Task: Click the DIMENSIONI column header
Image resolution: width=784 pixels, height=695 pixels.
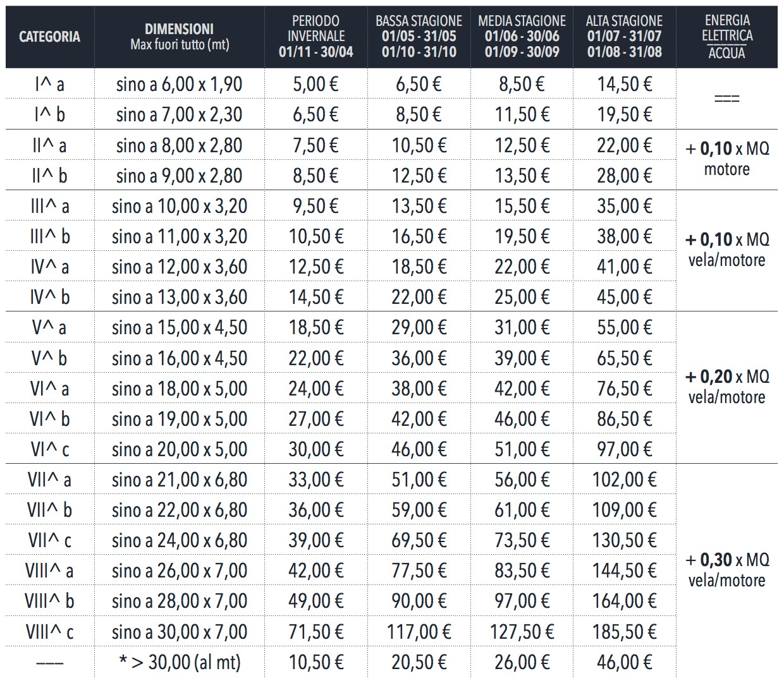Action: point(180,37)
